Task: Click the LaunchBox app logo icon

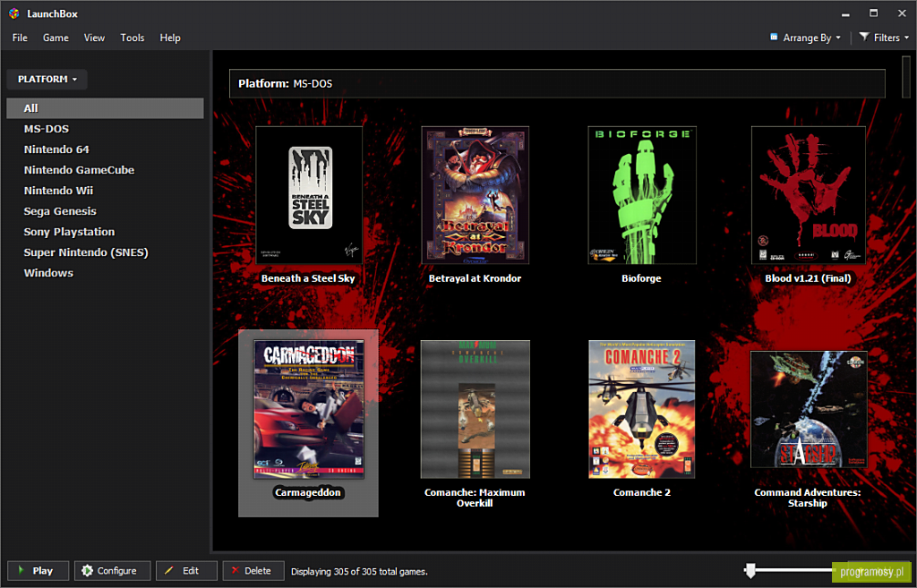Action: point(14,13)
